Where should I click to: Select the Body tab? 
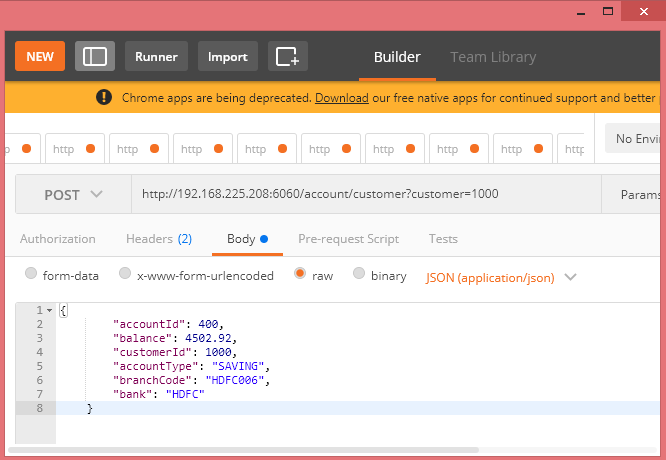(247, 239)
